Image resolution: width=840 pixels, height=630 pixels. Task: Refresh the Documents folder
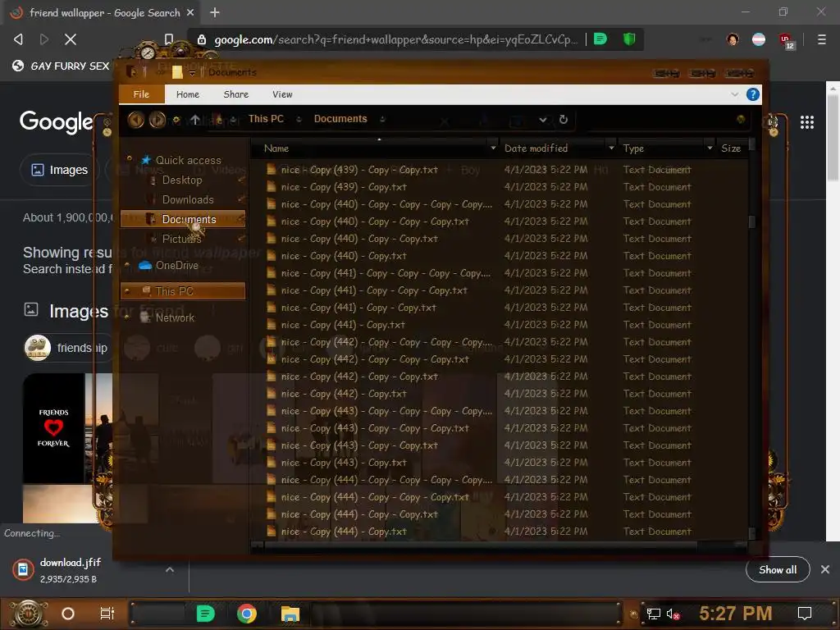pos(563,120)
